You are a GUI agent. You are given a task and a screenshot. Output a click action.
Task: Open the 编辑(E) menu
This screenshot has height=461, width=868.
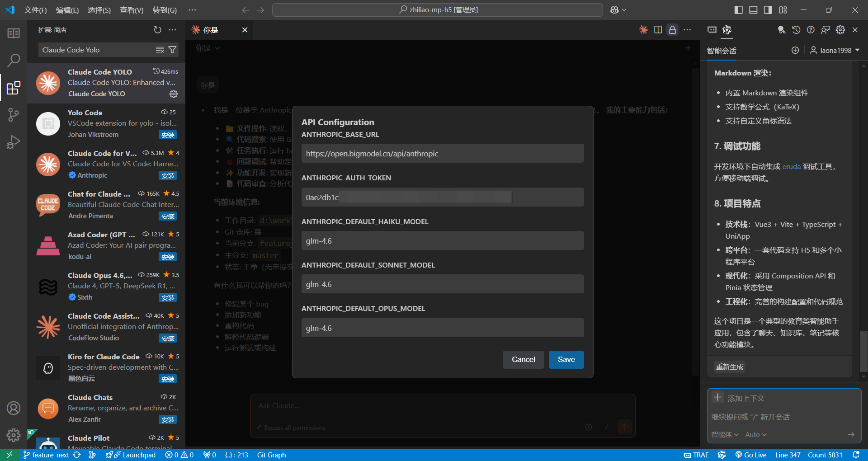pos(67,10)
